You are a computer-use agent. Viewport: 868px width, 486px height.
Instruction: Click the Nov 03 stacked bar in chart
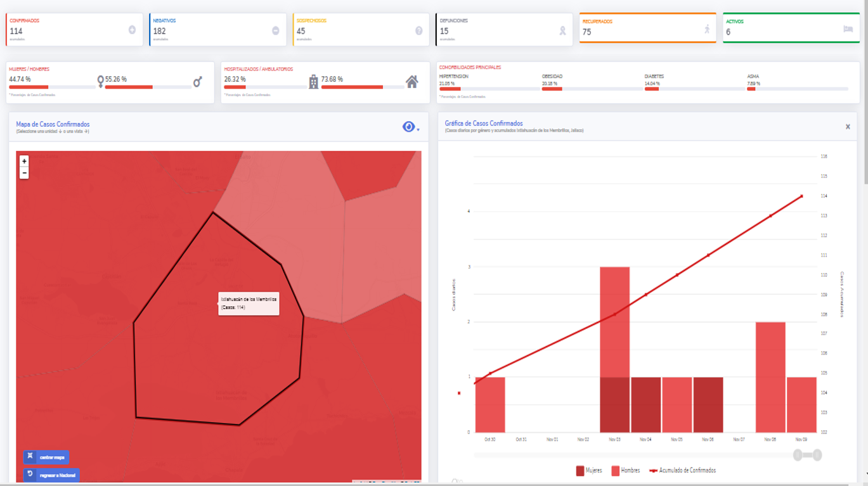pos(614,350)
